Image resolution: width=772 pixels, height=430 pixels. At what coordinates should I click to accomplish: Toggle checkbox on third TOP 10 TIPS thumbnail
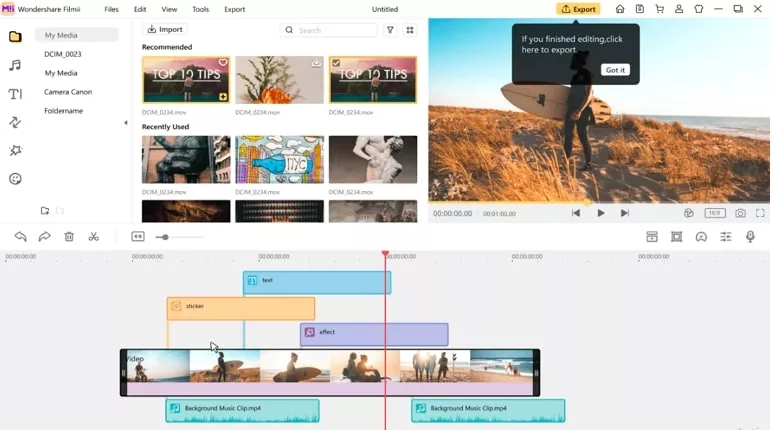pyautogui.click(x=336, y=63)
